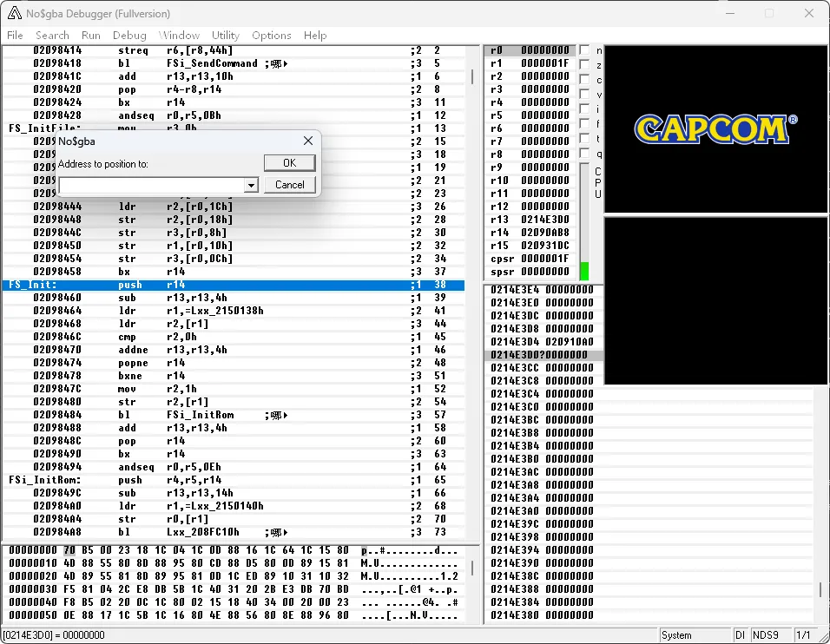Screen dimensions: 830x644
Task: Click the green CPU load meter
Action: [x=584, y=270]
